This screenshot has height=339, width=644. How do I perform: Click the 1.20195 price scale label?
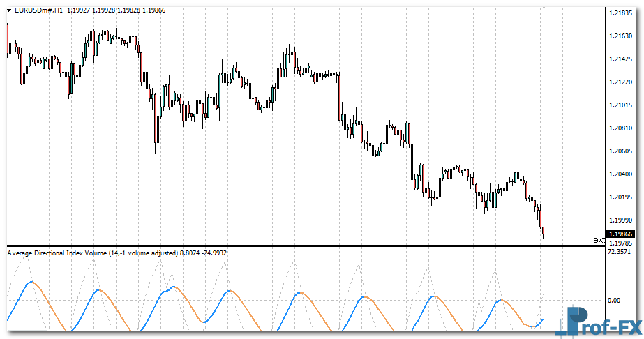(x=620, y=197)
